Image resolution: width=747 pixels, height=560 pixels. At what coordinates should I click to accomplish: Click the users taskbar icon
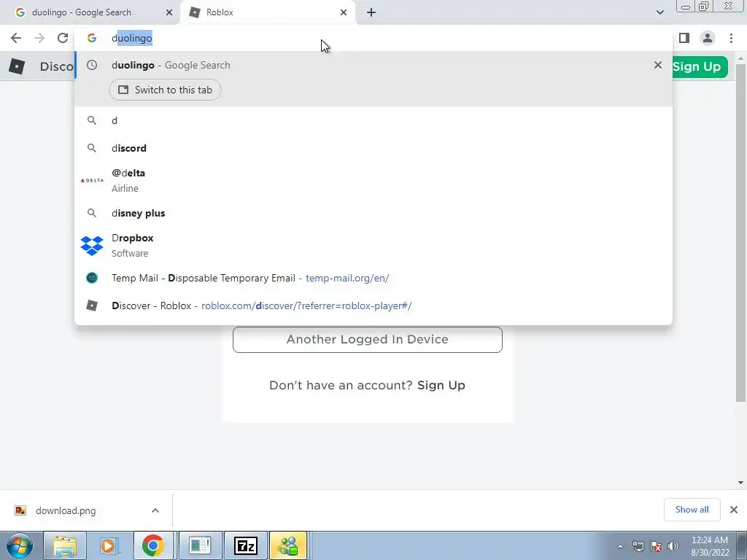click(x=288, y=545)
